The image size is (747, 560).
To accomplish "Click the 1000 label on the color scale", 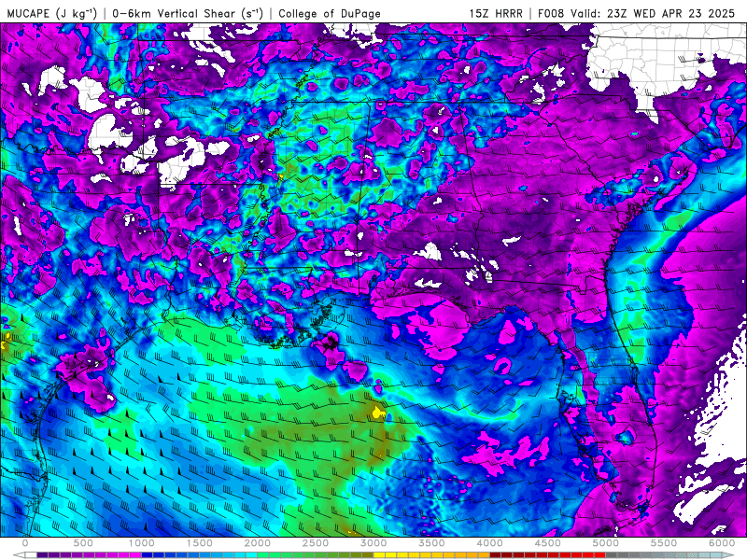I will (142, 543).
